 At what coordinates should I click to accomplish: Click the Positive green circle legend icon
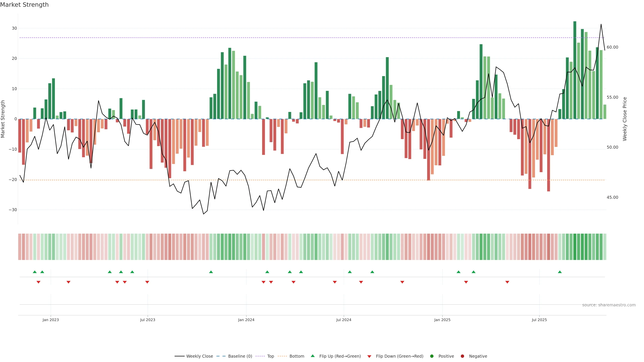(x=432, y=356)
